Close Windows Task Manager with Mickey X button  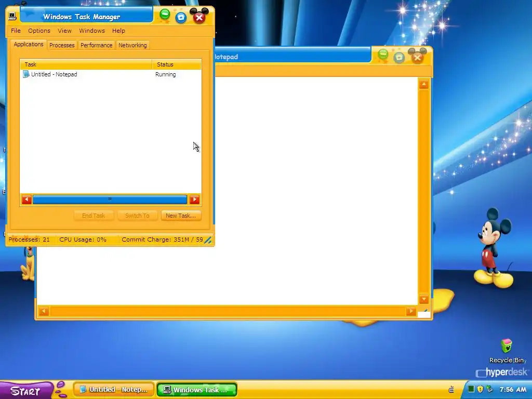point(199,18)
